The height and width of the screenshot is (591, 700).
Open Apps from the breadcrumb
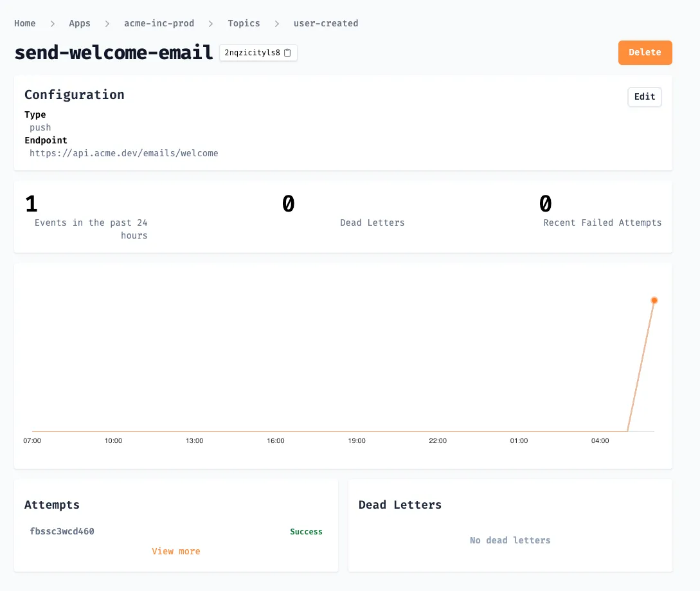79,23
